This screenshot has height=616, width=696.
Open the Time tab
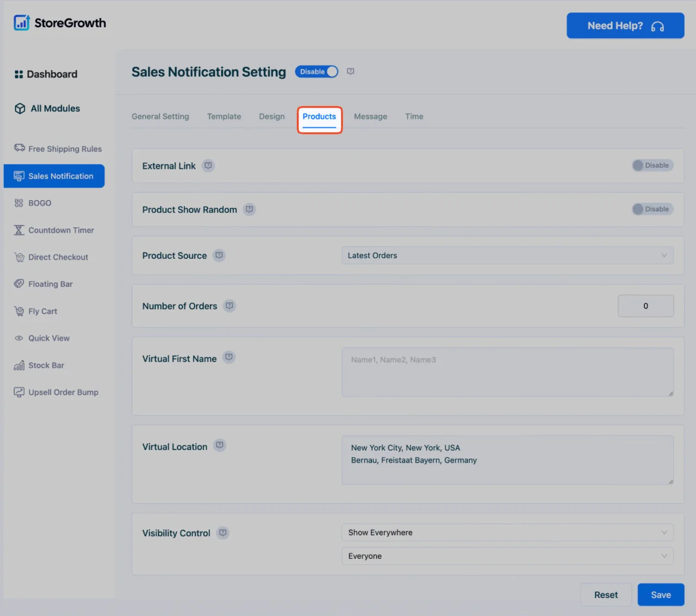(x=414, y=116)
